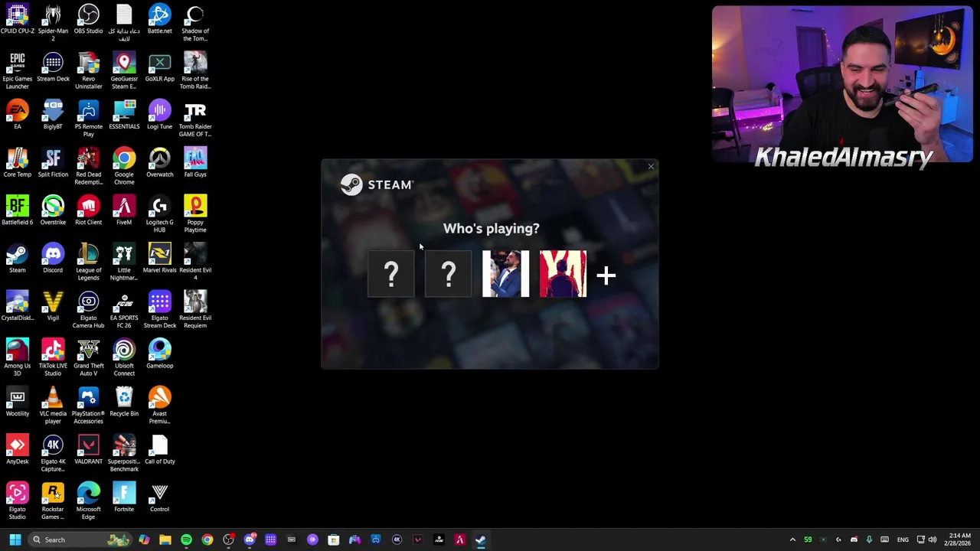The height and width of the screenshot is (551, 980).
Task: Launch GoXLR App from desktop
Action: pyautogui.click(x=159, y=67)
